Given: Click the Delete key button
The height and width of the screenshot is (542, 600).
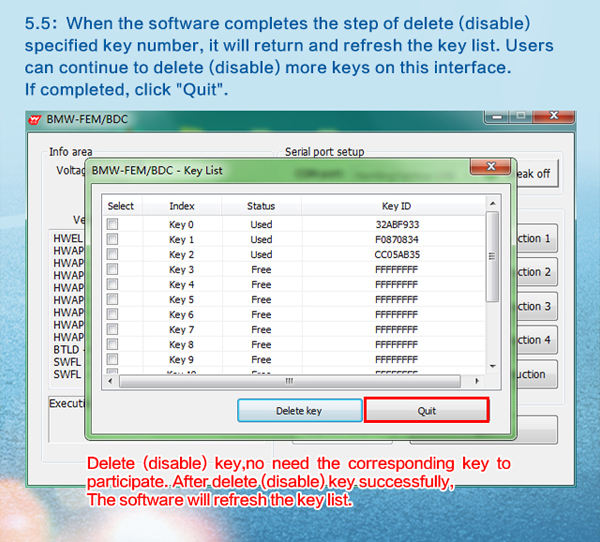Looking at the screenshot, I should point(300,411).
